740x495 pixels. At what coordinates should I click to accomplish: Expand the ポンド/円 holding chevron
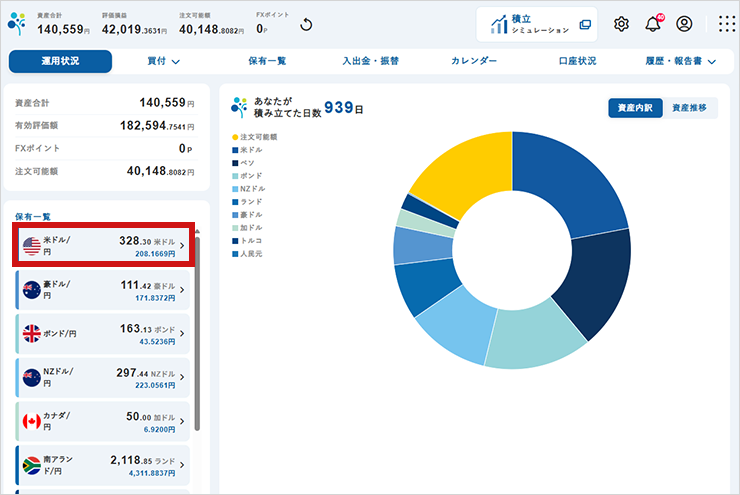pos(182,334)
